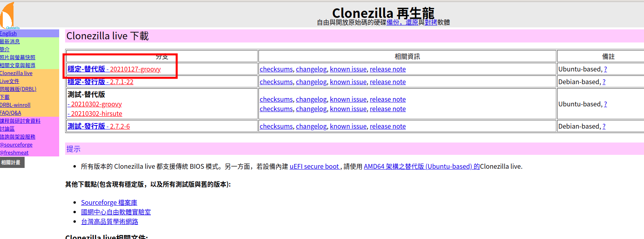Open checksums for 2.7.1-22 row
Image resolution: width=644 pixels, height=239 pixels.
pyautogui.click(x=276, y=82)
